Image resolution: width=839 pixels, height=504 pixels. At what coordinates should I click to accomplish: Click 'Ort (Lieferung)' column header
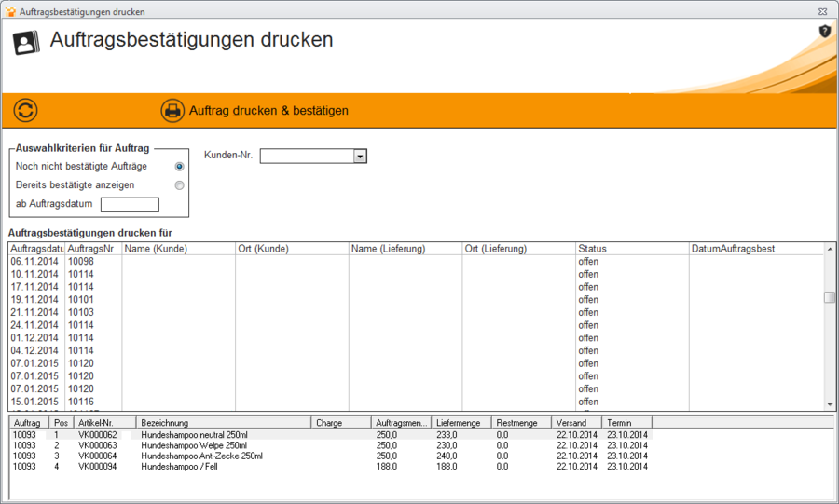(x=519, y=249)
